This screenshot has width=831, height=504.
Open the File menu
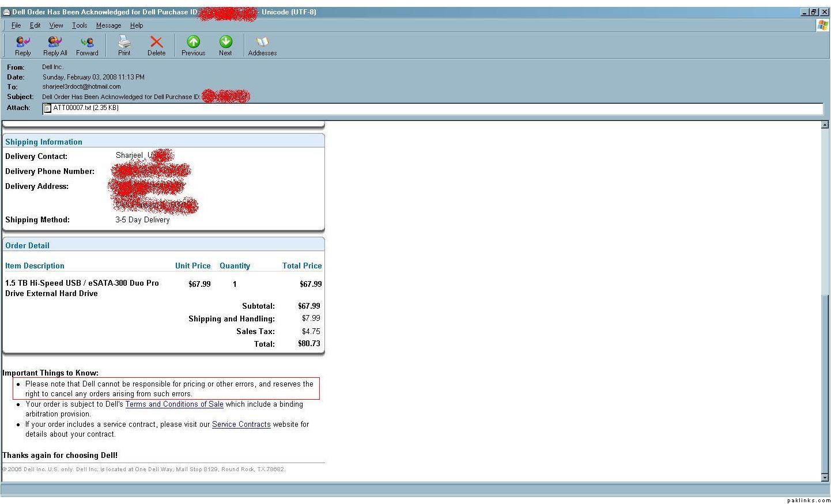pos(16,25)
